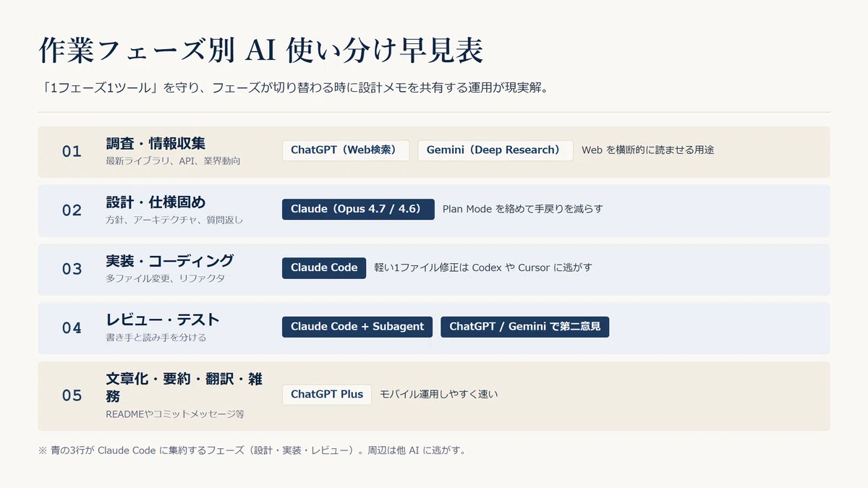Click the ChatGPT（Web検索）tag
This screenshot has width=868, height=488.
pos(346,150)
